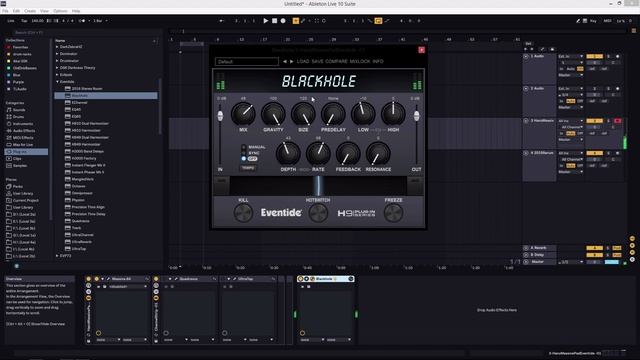Arm track 3 for recording
Screen dimensions: 640x360
pos(617,121)
